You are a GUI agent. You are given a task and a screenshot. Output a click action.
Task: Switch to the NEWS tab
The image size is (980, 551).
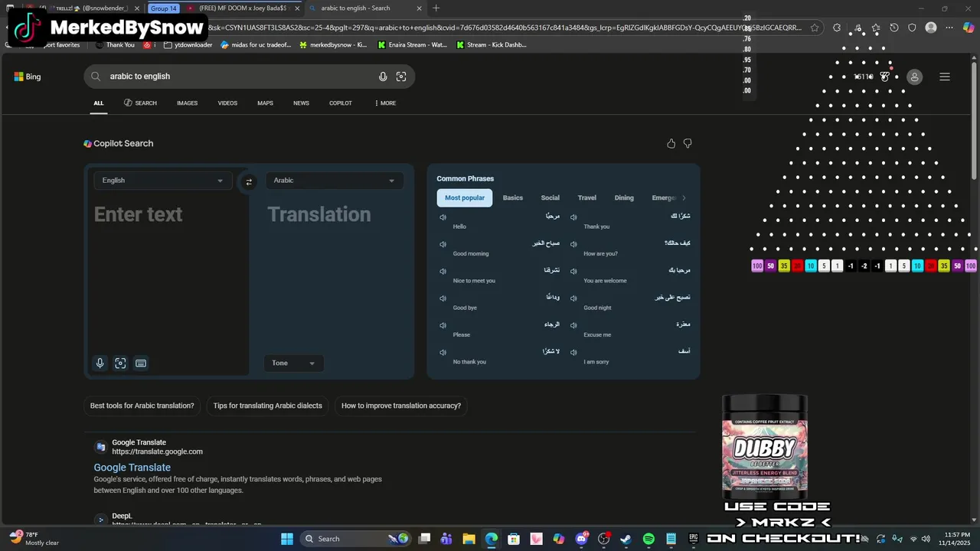(x=301, y=103)
